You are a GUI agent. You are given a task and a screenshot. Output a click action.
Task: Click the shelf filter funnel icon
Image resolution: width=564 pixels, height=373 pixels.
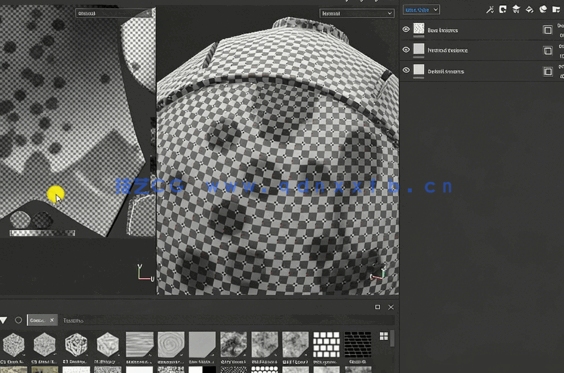(x=4, y=320)
